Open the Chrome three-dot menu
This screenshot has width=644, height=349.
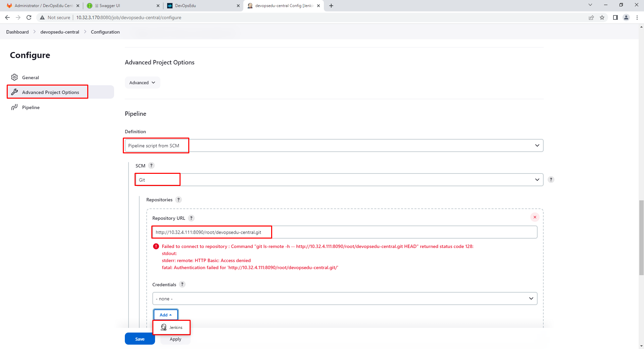[637, 17]
